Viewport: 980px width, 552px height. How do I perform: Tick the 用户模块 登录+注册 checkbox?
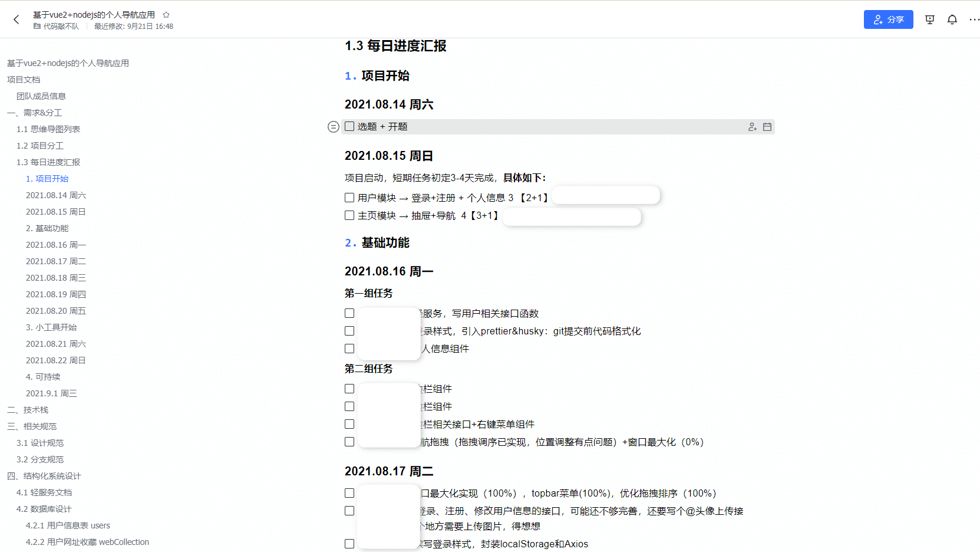[349, 198]
